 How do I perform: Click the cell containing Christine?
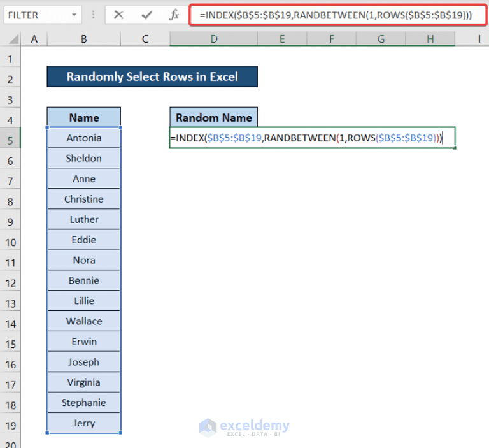[84, 199]
